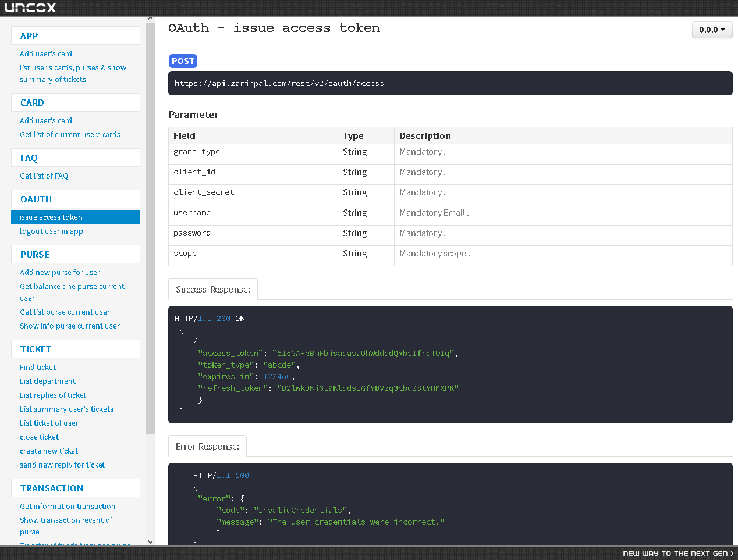Select the PURSE section header
The image size is (738, 560).
pos(76,254)
